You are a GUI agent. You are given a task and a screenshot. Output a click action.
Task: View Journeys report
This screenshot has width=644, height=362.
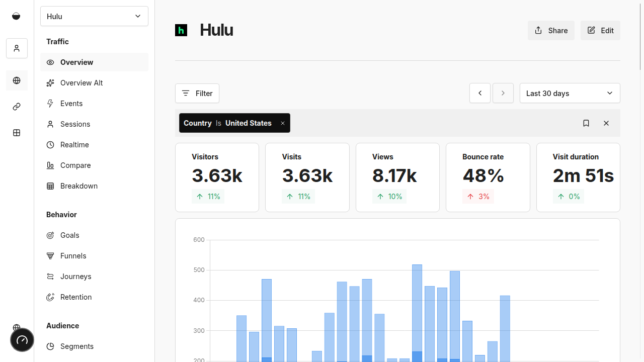pyautogui.click(x=94, y=277)
